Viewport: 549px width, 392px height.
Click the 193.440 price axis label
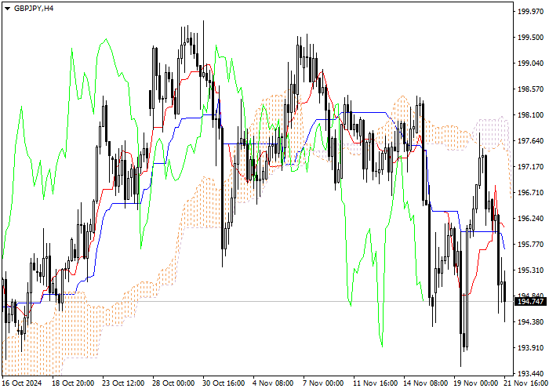click(x=530, y=374)
